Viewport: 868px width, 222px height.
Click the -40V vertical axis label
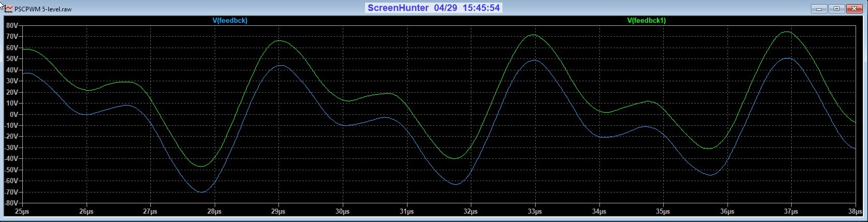pos(11,159)
